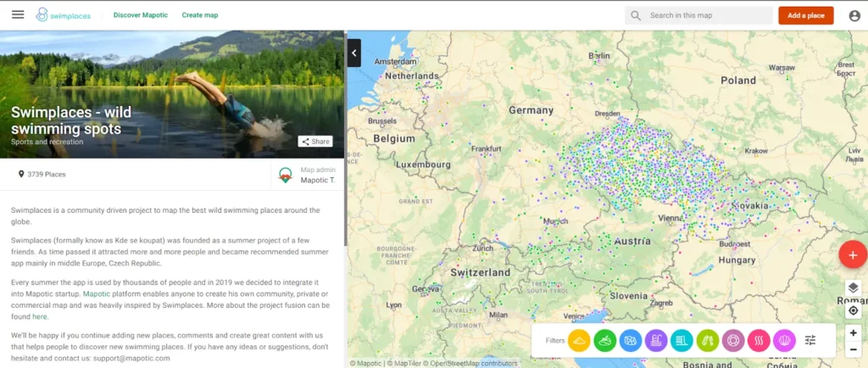This screenshot has height=368, width=868.
Task: Center map on my location
Action: (x=853, y=310)
